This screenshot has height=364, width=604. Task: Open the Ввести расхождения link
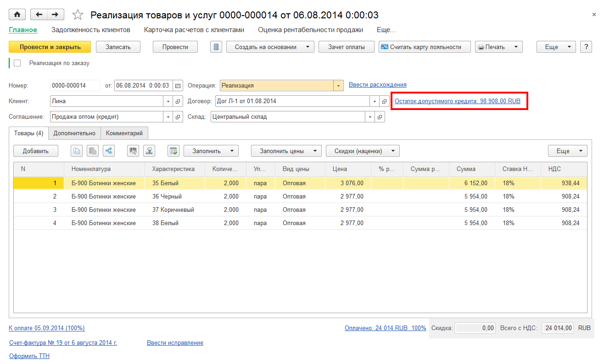(378, 85)
